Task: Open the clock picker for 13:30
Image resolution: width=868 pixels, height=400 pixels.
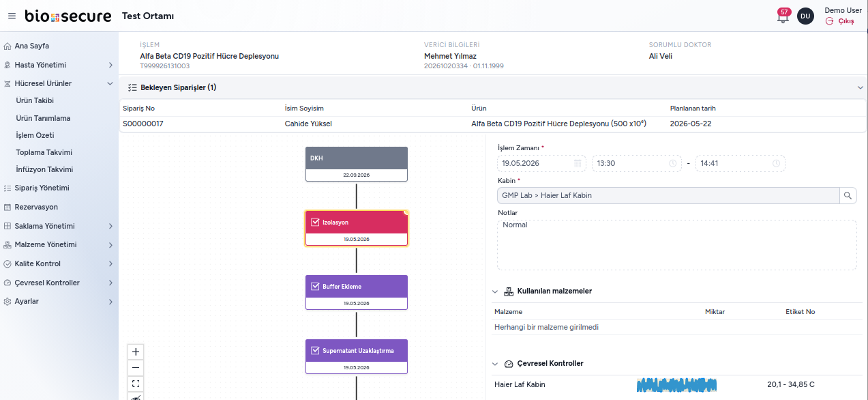Action: [x=672, y=164]
